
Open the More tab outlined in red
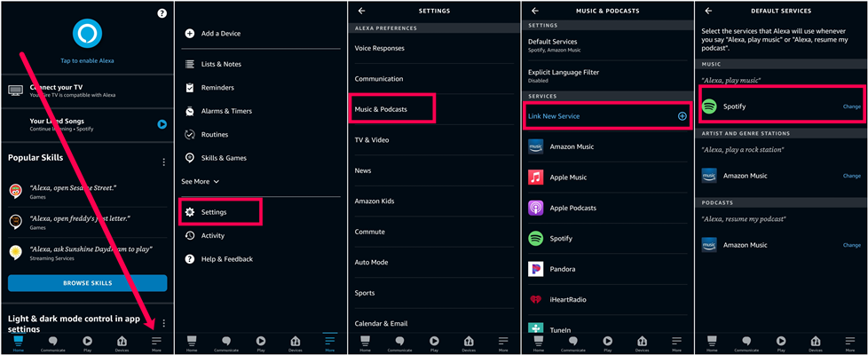[x=157, y=342]
